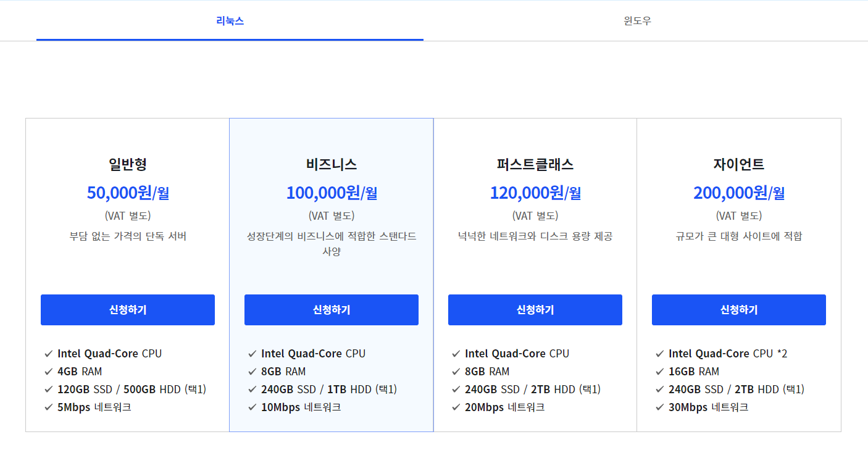Click the checkmark next to 30Mbps 네트워크

point(659,407)
